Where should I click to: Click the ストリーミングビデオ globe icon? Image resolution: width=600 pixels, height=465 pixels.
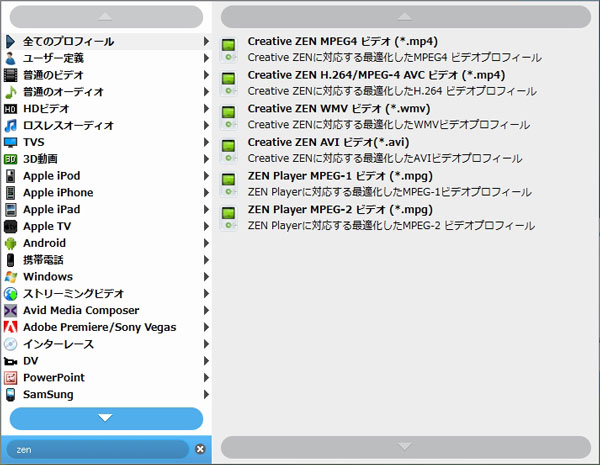tap(11, 294)
